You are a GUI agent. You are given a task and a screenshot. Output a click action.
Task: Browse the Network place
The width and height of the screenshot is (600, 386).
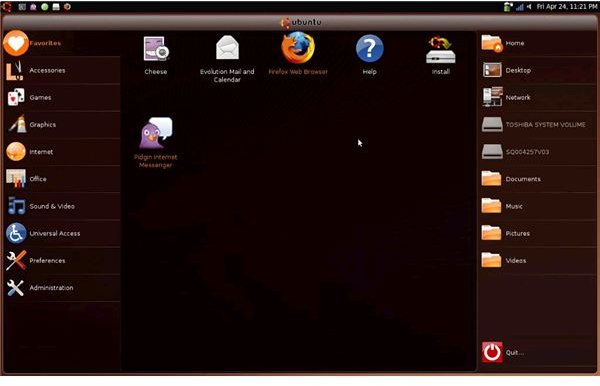click(538, 98)
